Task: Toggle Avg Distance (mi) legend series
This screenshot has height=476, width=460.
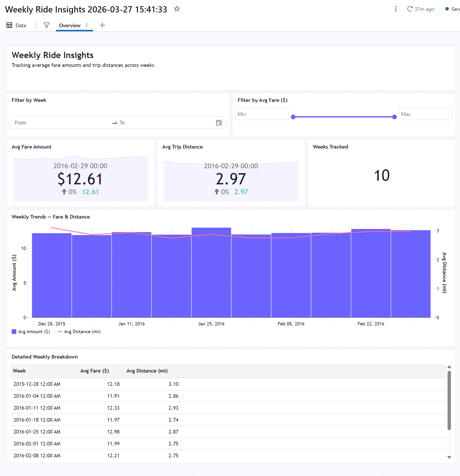Action: [79, 332]
